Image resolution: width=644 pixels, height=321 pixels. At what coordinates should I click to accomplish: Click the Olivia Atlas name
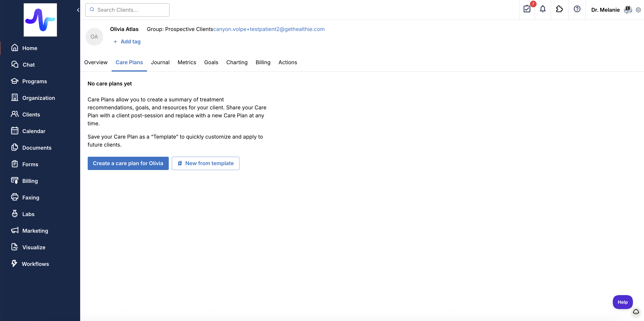click(x=124, y=29)
